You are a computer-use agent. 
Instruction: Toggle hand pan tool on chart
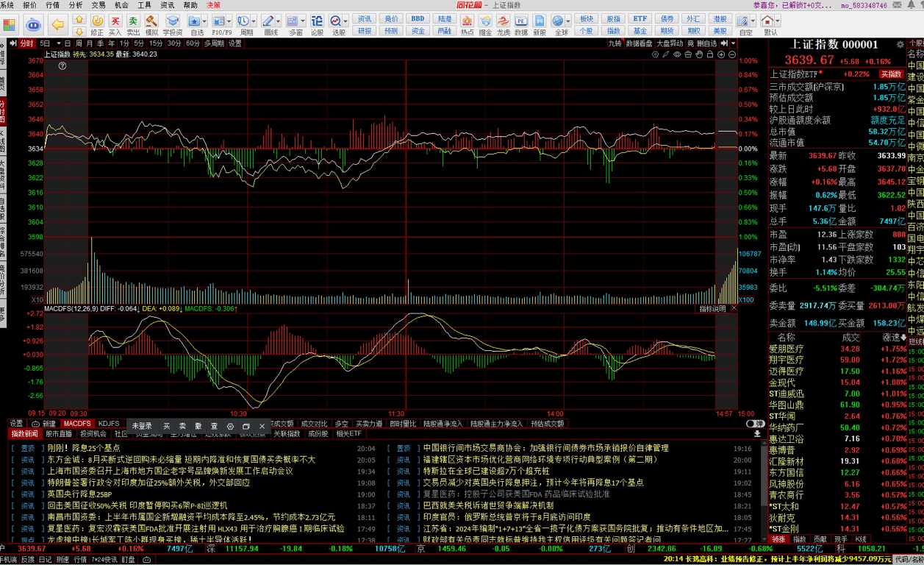[x=701, y=54]
